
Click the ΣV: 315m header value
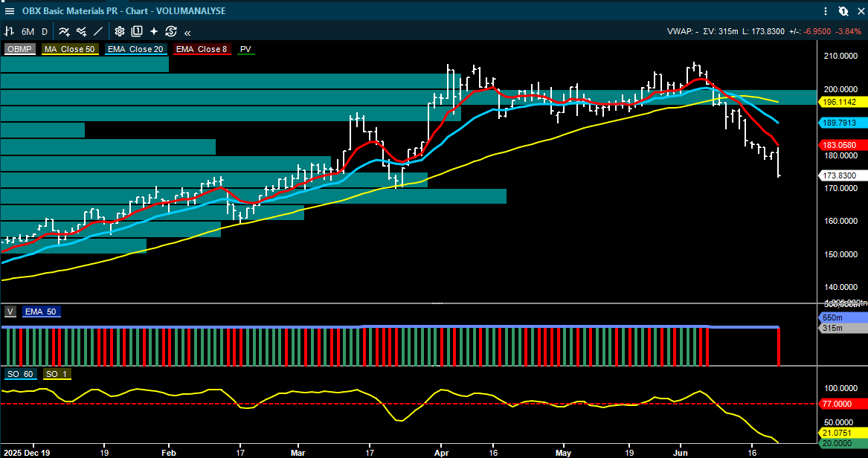(721, 32)
